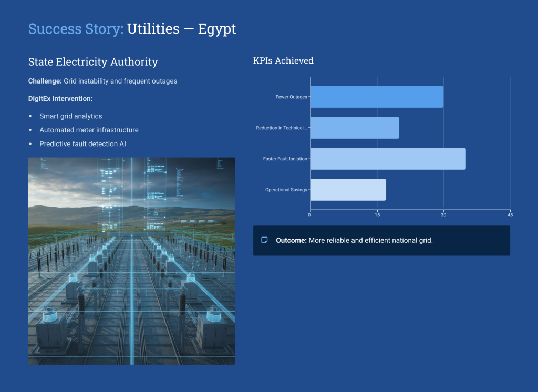This screenshot has height=392, width=538.
Task: Select the Fewer Outages bar
Action: tap(377, 97)
